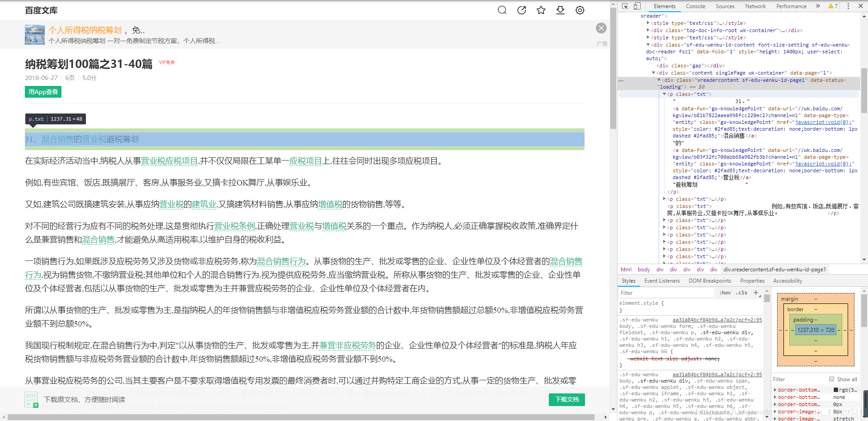
Task: Collapse the sf-edu-wenku-id-content div node
Action: click(648, 45)
